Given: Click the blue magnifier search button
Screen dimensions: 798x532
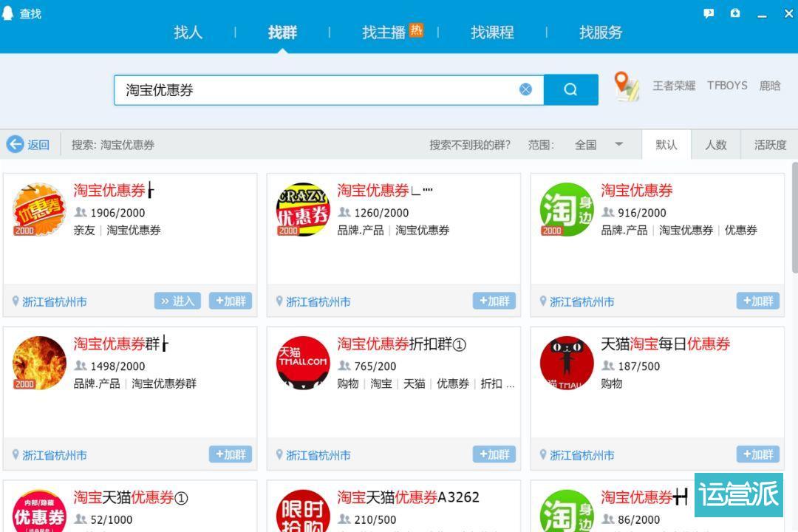Looking at the screenshot, I should point(571,89).
